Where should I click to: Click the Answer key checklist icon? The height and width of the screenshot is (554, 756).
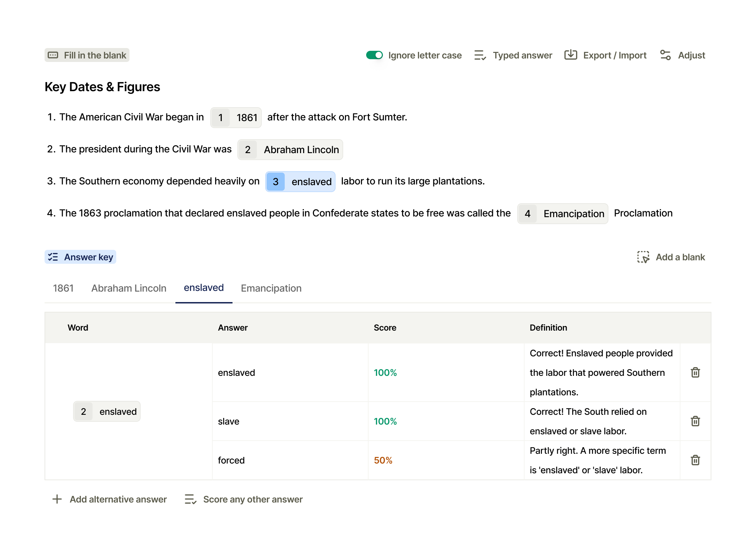point(53,257)
